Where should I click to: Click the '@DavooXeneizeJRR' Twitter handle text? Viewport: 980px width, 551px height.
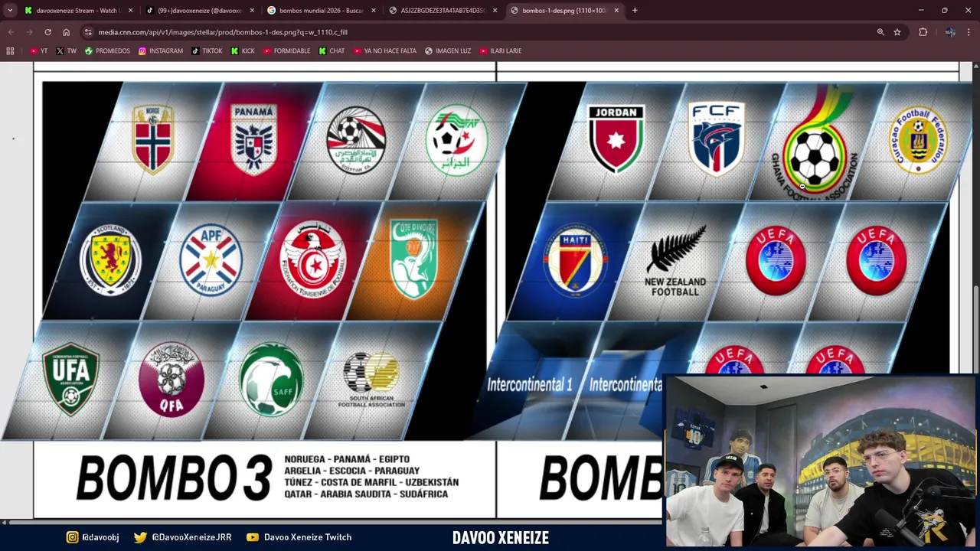pyautogui.click(x=191, y=537)
